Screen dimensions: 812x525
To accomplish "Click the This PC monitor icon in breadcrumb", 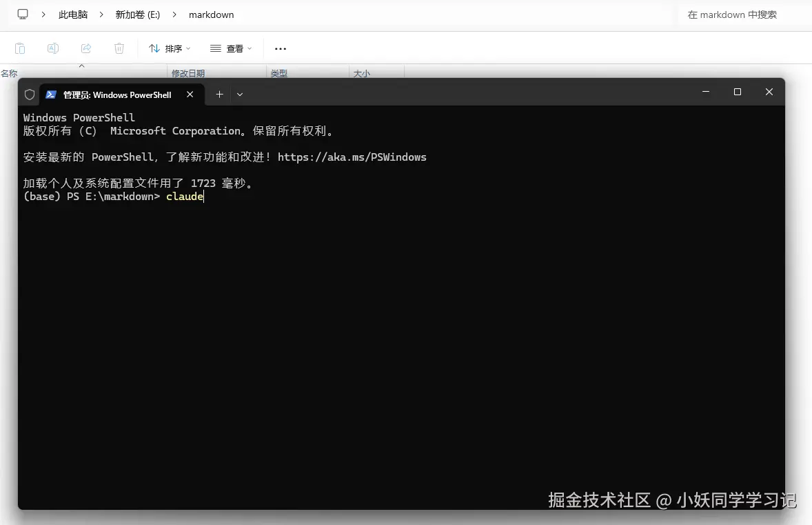I will (x=22, y=14).
